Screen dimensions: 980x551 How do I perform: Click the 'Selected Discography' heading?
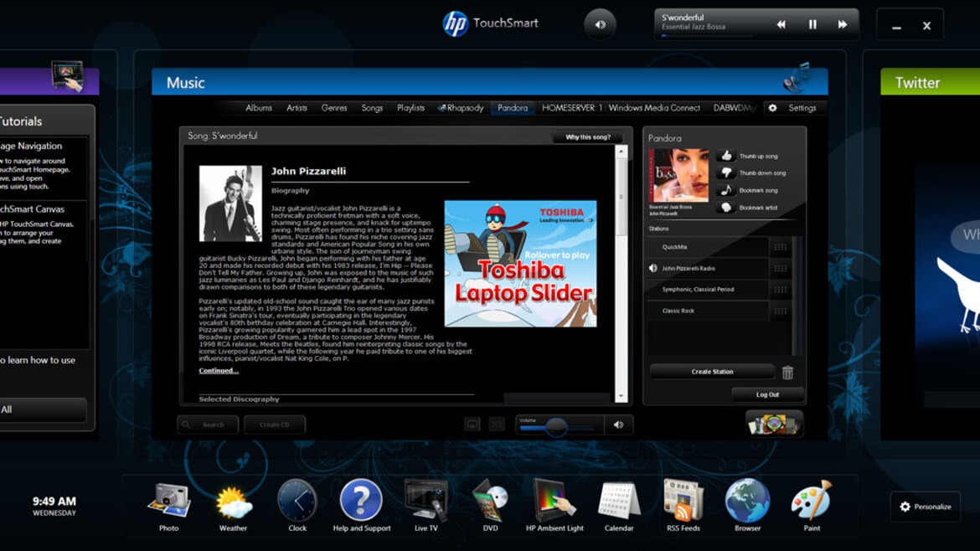239,399
